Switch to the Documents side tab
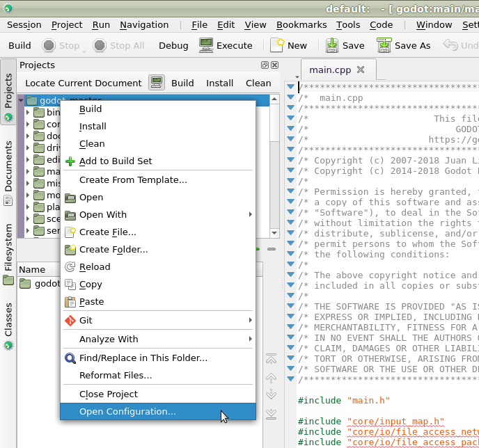The height and width of the screenshot is (448, 479). [8, 171]
